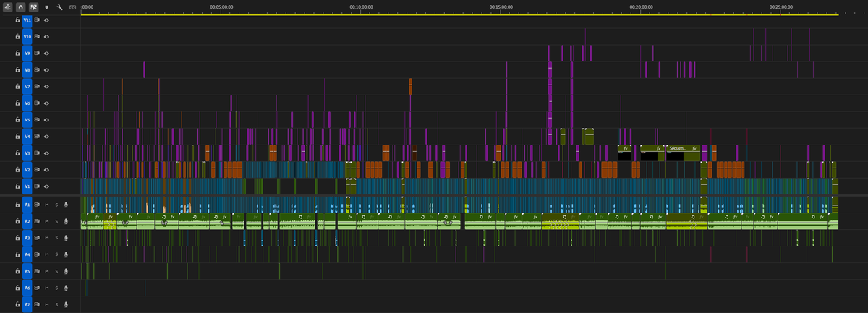The height and width of the screenshot is (313, 868).
Task: Toggle track targeting for V9
Action: click(x=27, y=53)
